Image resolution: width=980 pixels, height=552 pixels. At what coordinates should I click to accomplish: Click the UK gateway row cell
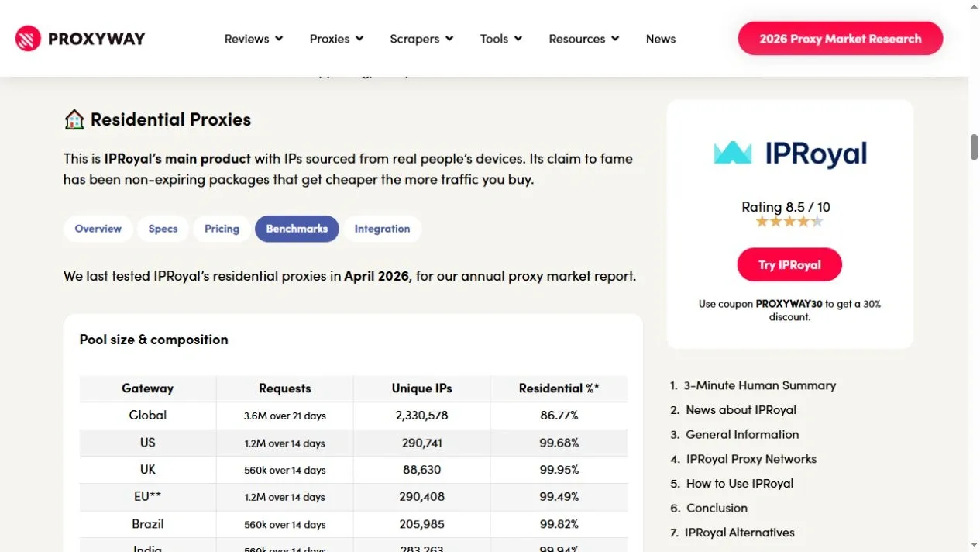click(148, 470)
